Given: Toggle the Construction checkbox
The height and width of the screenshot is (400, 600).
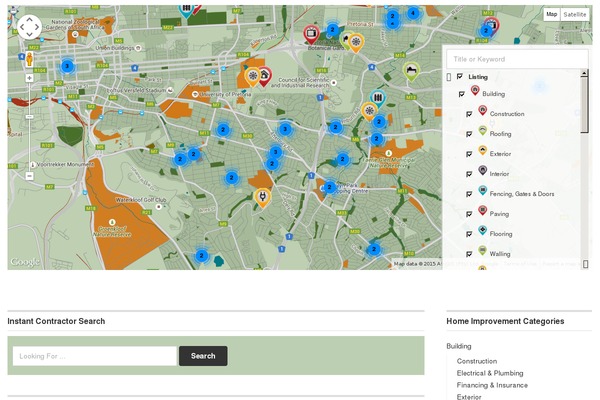Looking at the screenshot, I should pos(469,114).
